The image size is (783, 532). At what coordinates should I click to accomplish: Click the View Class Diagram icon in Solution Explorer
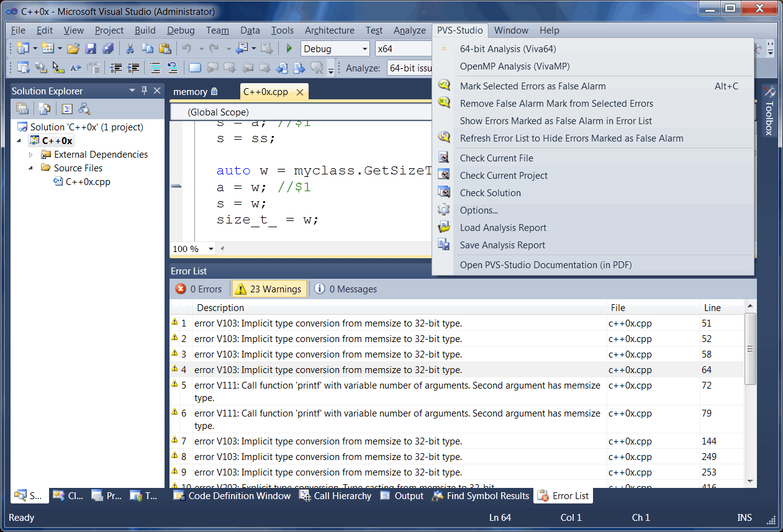pyautogui.click(x=84, y=109)
